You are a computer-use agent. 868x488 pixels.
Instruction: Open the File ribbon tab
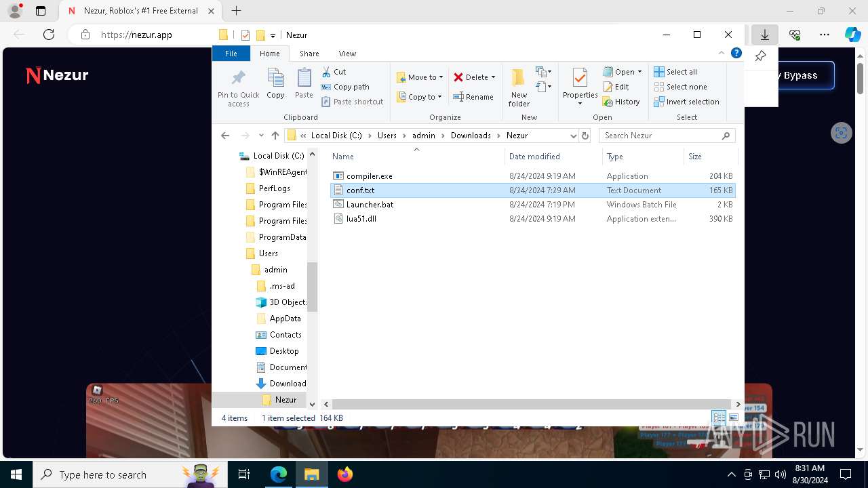pyautogui.click(x=231, y=54)
